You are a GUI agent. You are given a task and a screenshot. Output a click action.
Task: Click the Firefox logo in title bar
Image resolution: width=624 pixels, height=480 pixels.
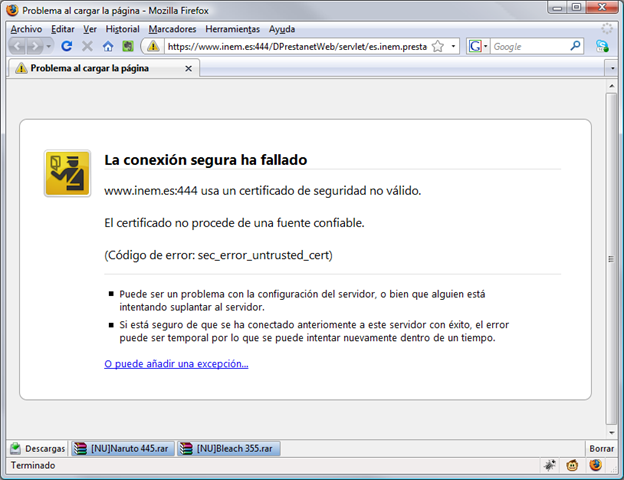coord(12,10)
